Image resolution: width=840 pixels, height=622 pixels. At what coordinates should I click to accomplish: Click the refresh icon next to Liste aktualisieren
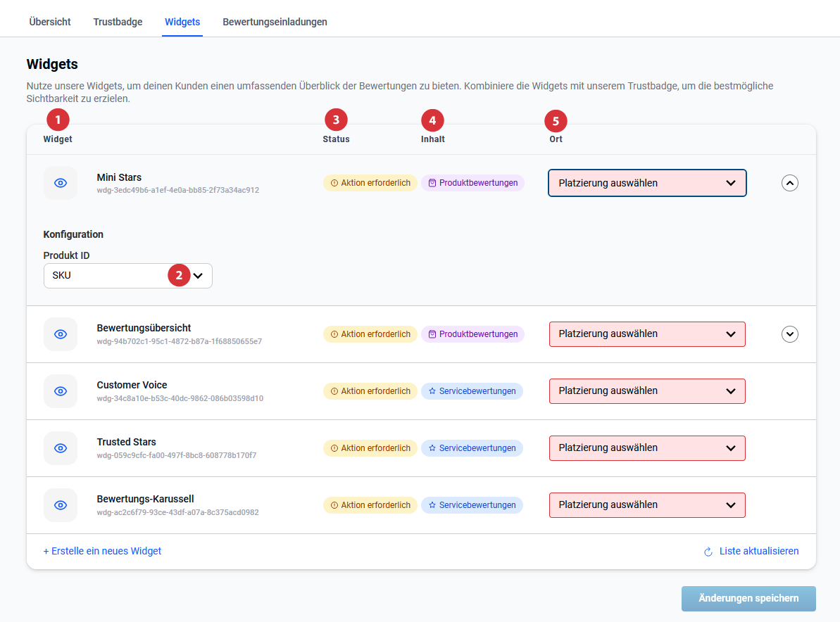tap(708, 552)
